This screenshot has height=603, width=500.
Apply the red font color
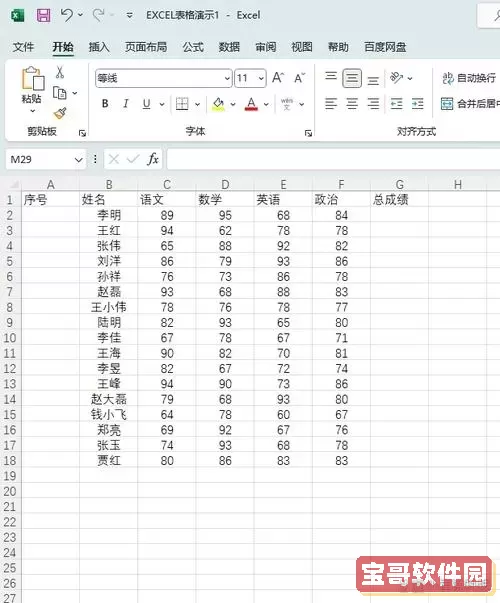pos(251,104)
